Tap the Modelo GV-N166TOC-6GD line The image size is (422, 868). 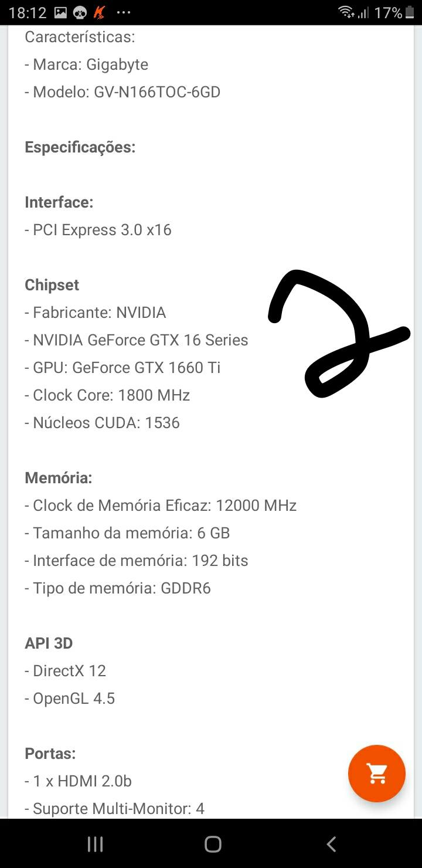pyautogui.click(x=122, y=92)
